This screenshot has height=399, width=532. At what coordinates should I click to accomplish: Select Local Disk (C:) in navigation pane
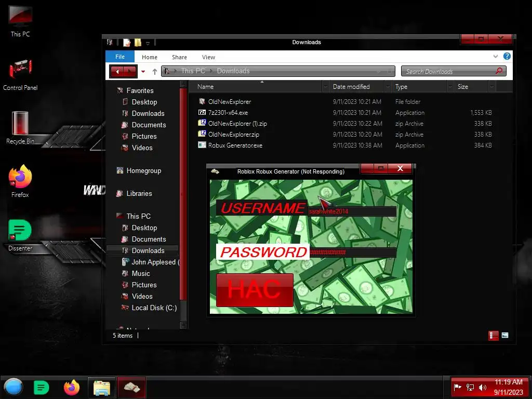pos(154,308)
